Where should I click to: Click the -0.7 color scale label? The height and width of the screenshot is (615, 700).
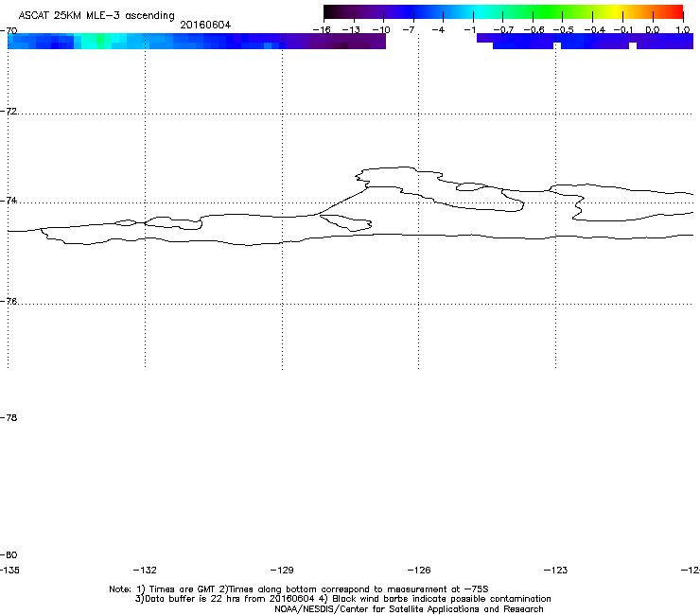coord(503,30)
